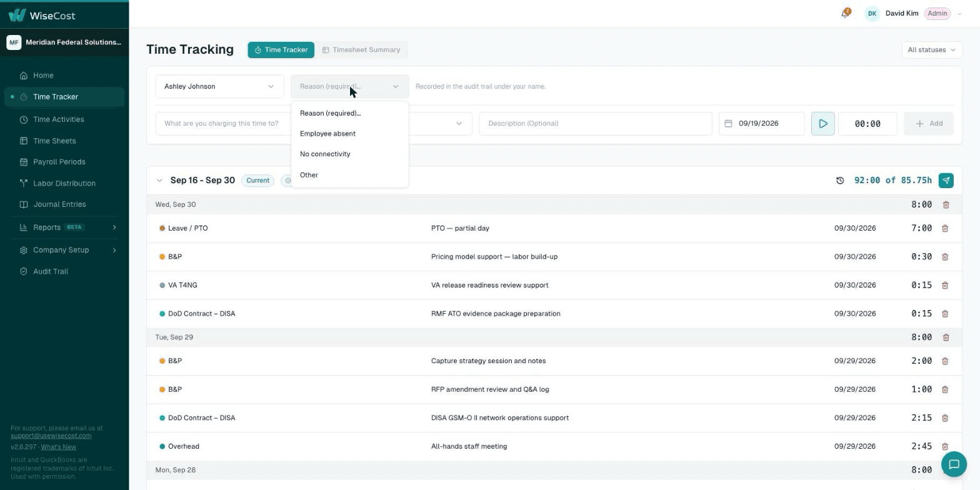Image resolution: width=980 pixels, height=490 pixels.
Task: Open the Ashley Johnson employee dropdown
Action: 219,86
